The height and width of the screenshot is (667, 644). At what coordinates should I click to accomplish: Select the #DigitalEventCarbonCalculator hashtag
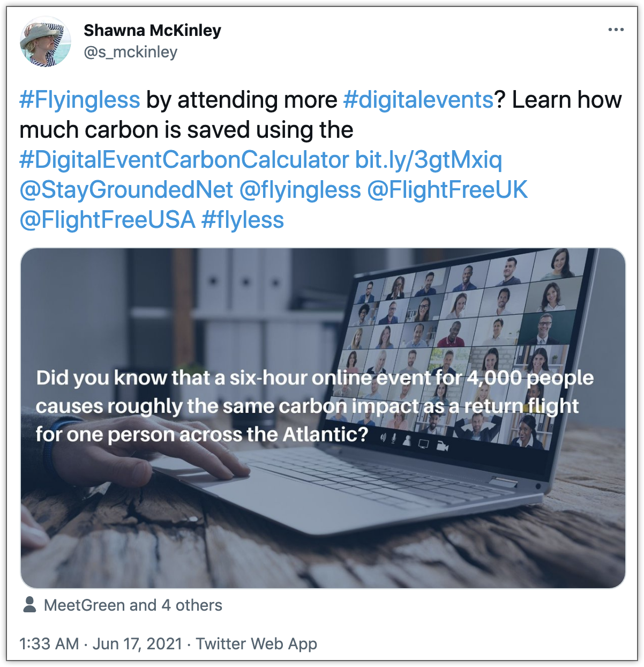[184, 160]
